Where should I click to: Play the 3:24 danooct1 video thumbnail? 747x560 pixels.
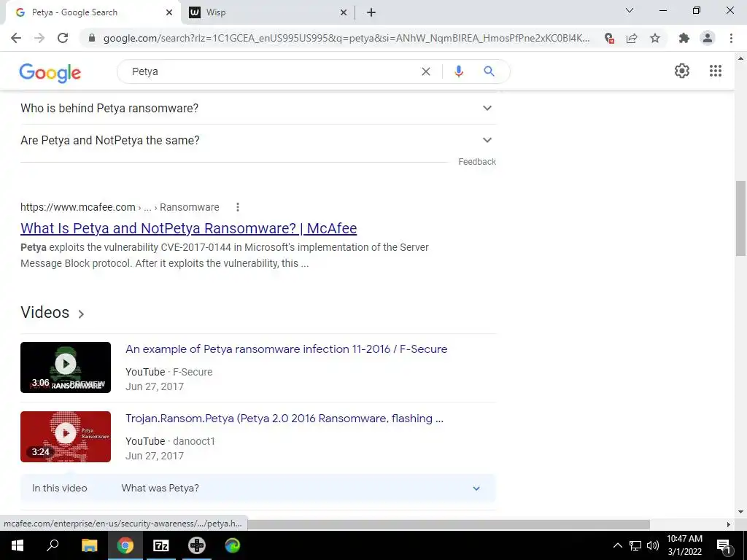[x=66, y=437]
